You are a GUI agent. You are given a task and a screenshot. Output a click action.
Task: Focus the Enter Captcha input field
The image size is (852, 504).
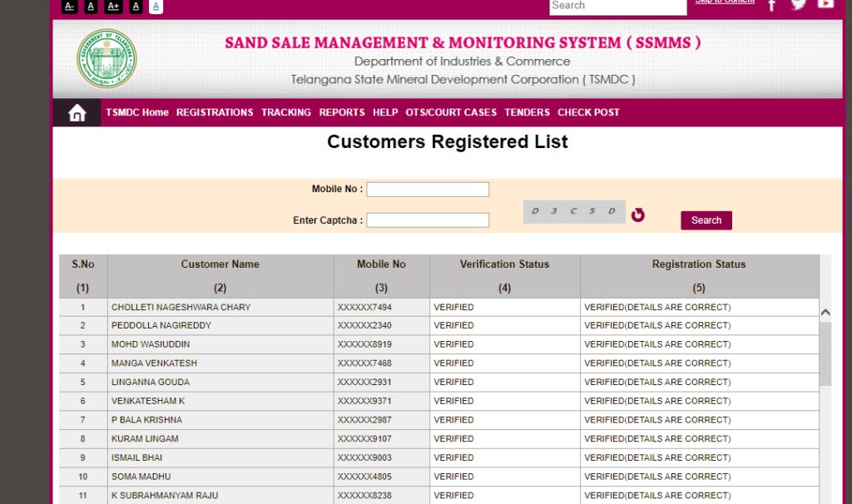coord(428,220)
